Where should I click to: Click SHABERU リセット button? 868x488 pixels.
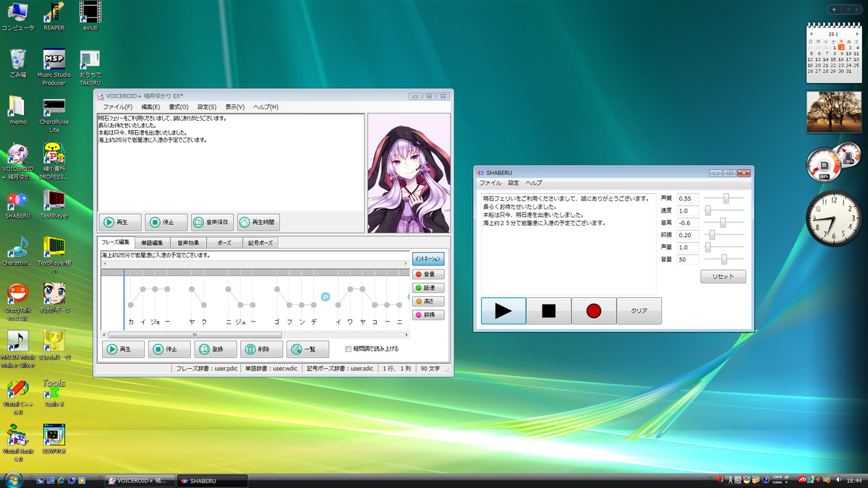tap(723, 276)
